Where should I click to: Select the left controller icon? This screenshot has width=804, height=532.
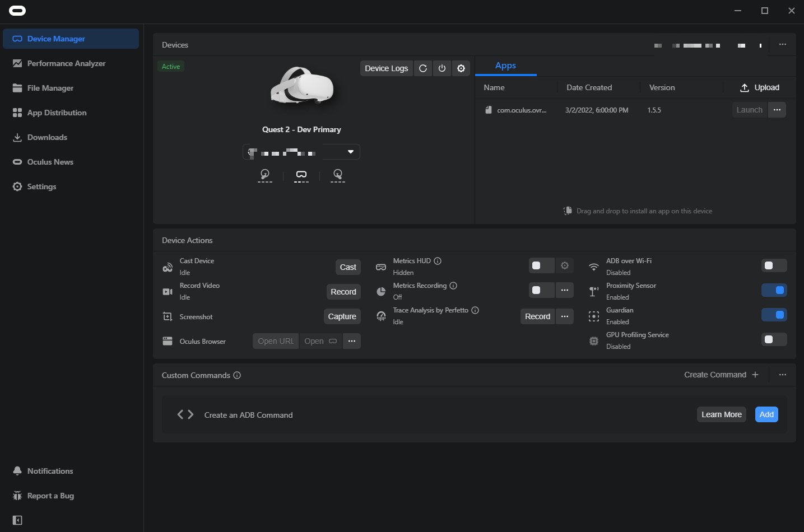coord(265,175)
